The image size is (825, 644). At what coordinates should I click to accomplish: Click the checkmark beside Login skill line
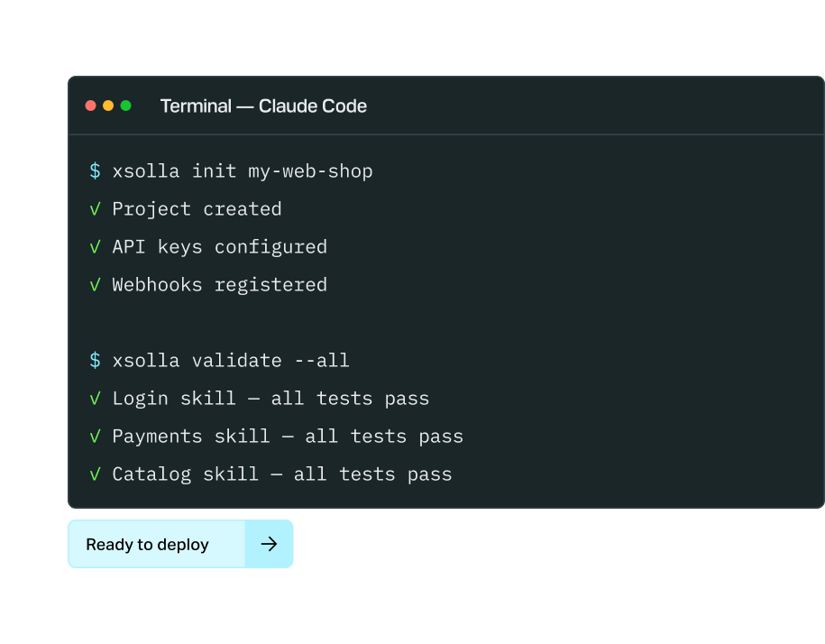[95, 399]
